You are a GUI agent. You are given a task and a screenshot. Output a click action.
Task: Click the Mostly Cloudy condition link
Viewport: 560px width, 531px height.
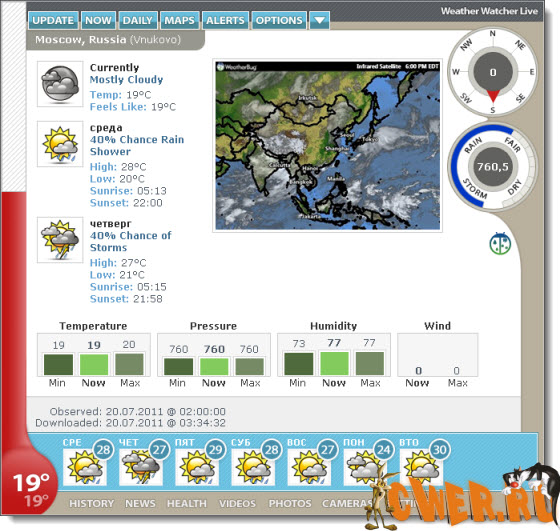126,80
